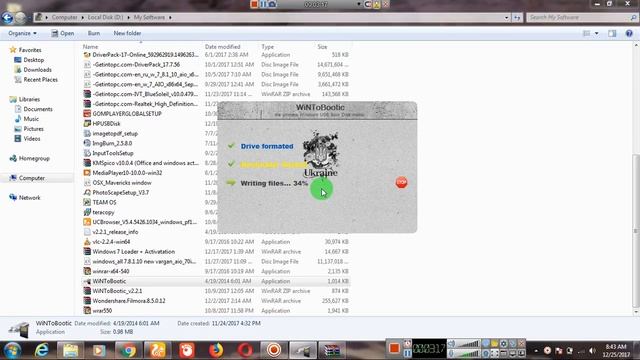Sort by Type column header
This screenshot has width=640, height=360.
[268, 47]
